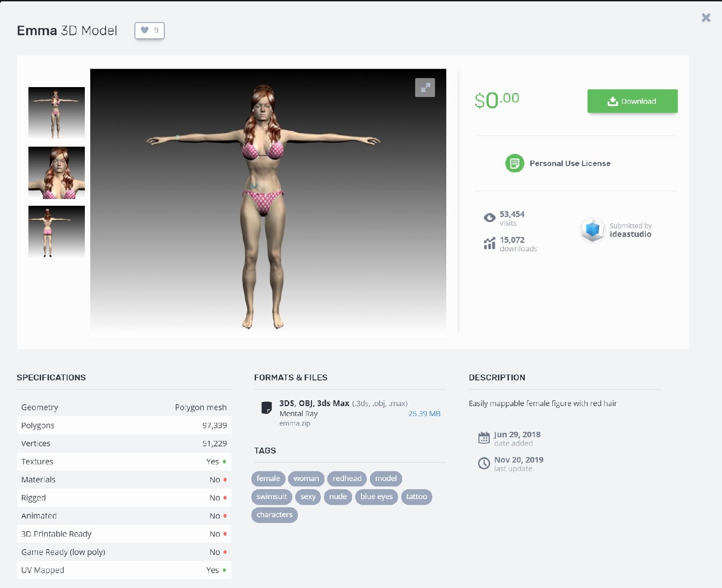Image resolution: width=722 pixels, height=588 pixels.
Task: Select the tattoo tag
Action: pyautogui.click(x=417, y=496)
